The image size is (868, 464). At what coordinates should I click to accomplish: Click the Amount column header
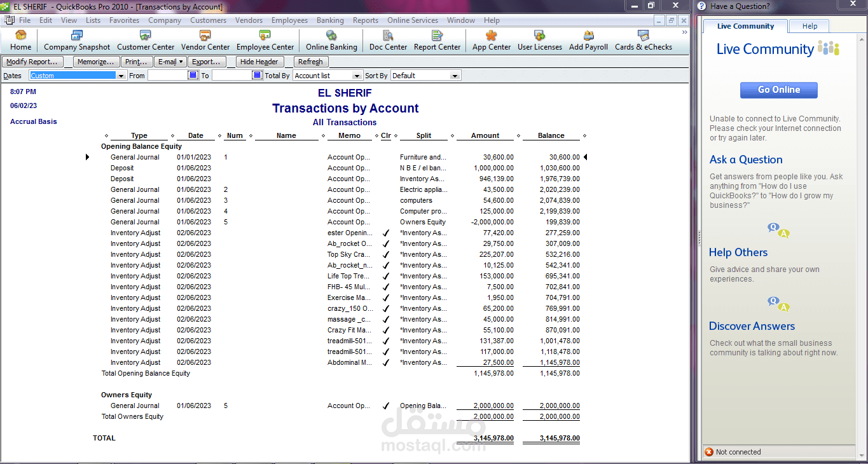[485, 135]
